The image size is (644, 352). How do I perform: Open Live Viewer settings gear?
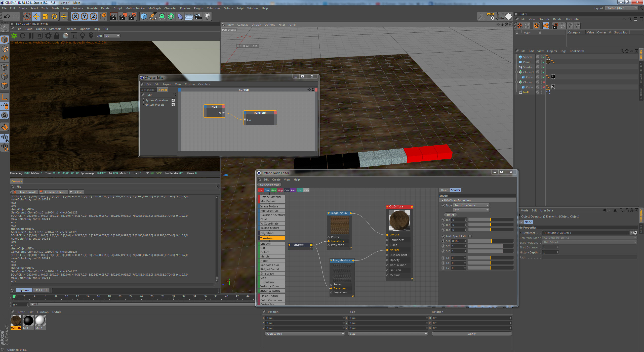(48, 36)
